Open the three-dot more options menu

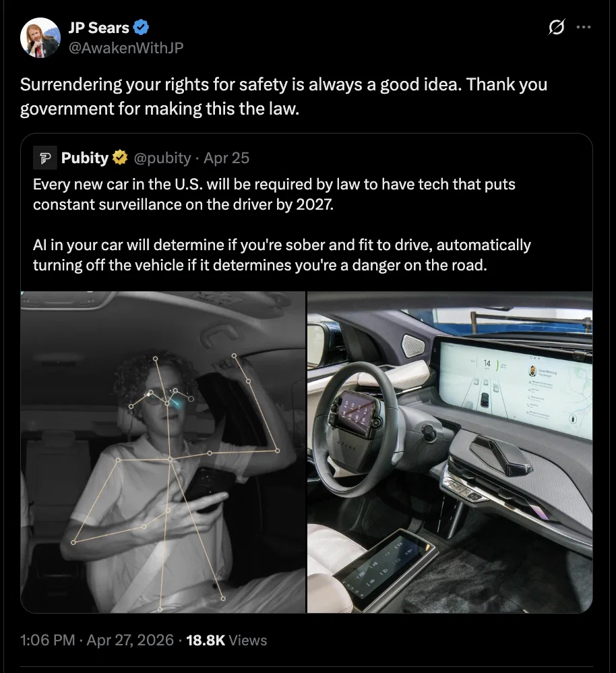pos(584,28)
